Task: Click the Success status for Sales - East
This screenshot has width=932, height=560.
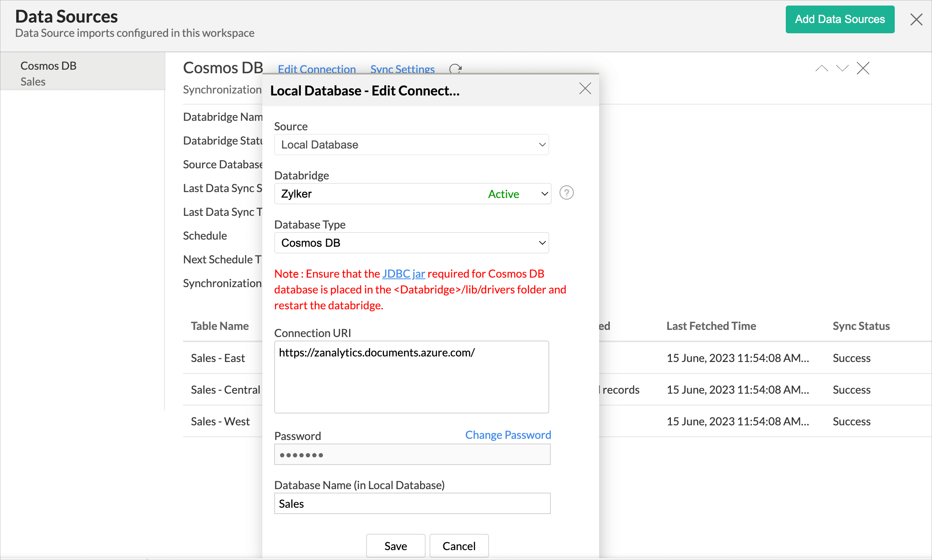Action: pyautogui.click(x=852, y=358)
